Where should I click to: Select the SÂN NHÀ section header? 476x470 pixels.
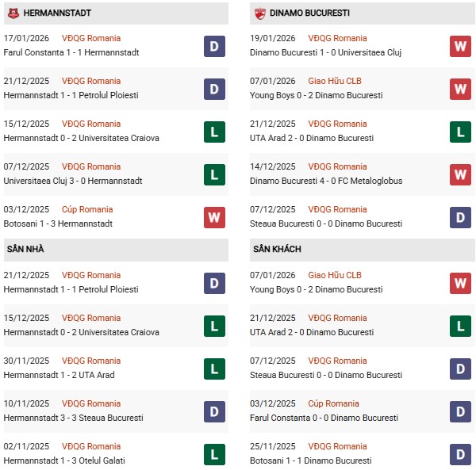click(25, 250)
